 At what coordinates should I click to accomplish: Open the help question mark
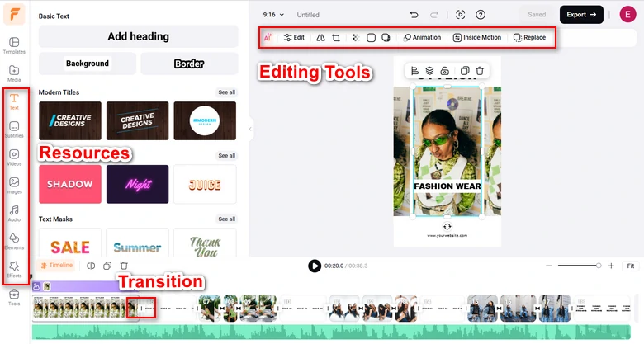tap(481, 15)
